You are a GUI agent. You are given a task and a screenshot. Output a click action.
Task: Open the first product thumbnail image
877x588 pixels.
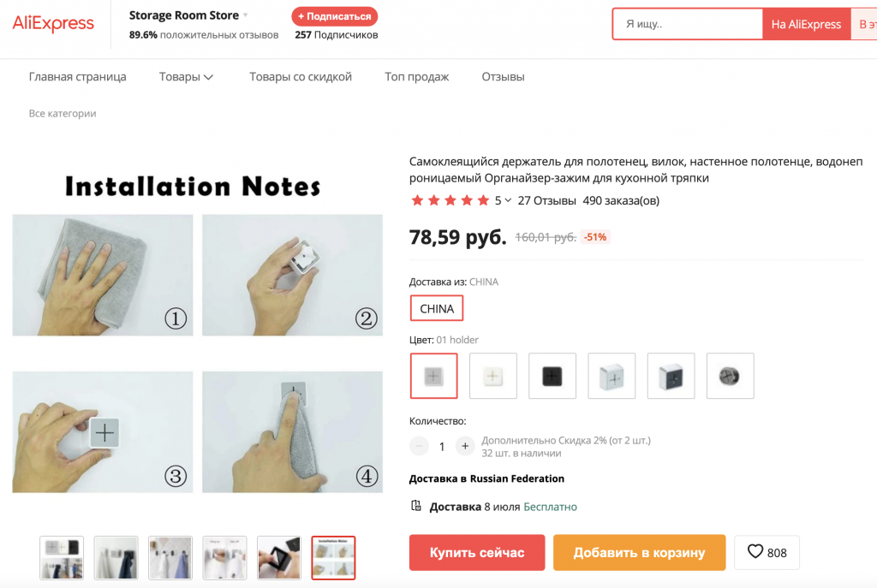pyautogui.click(x=63, y=557)
